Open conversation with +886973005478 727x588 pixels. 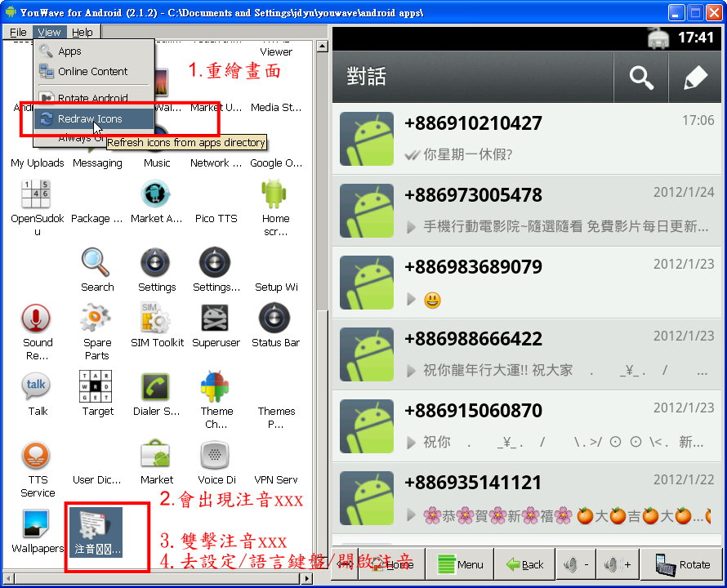click(x=527, y=211)
